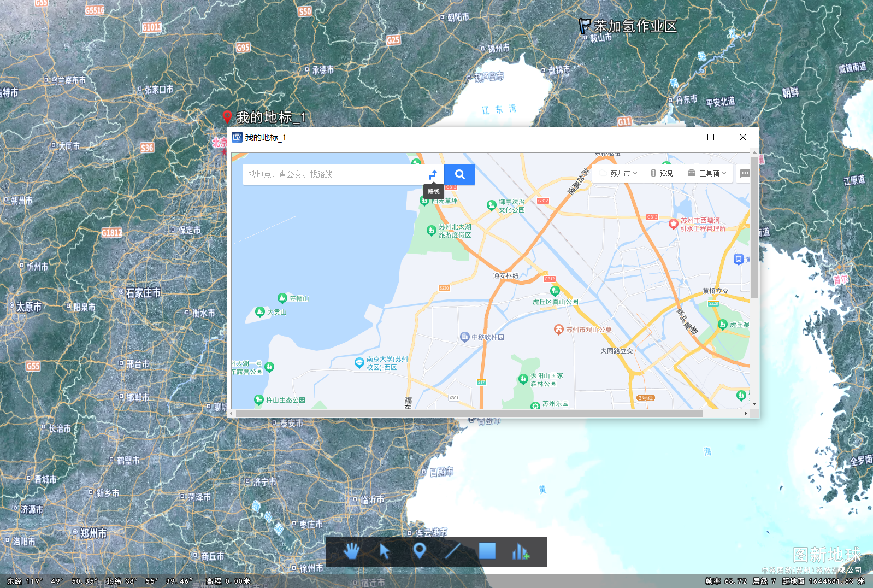Click the scroll down arrow of popup
Viewport: 873px width, 588px height.
click(x=754, y=404)
